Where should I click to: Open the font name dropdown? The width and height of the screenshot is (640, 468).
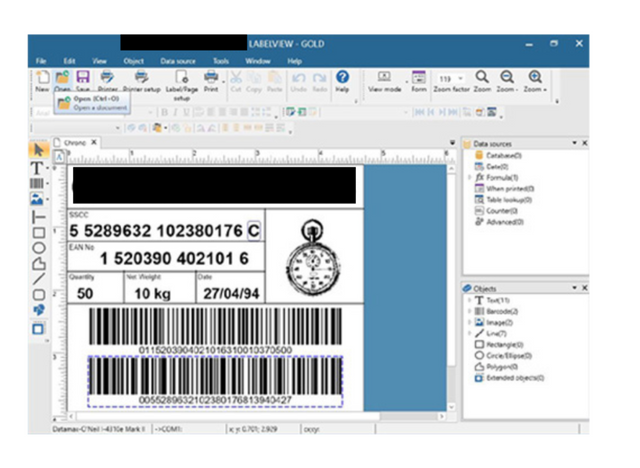pos(151,112)
